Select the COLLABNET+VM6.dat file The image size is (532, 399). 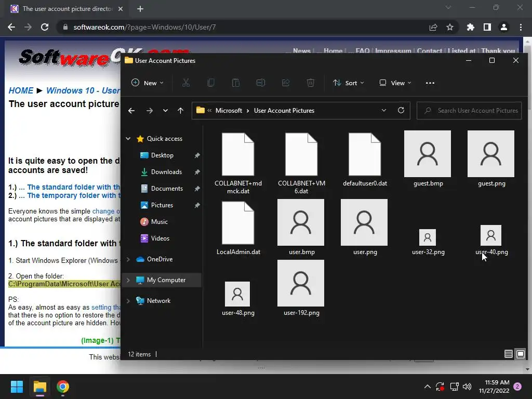tap(301, 164)
